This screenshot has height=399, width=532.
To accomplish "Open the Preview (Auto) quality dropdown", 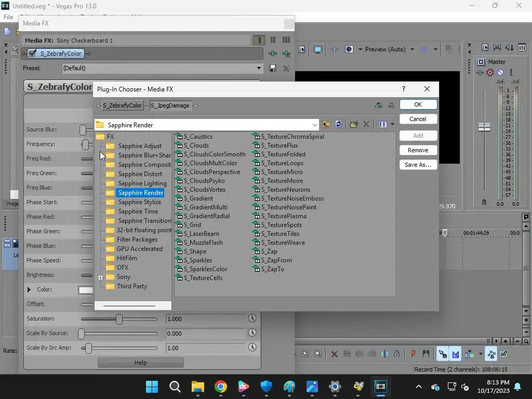I will pos(412,49).
